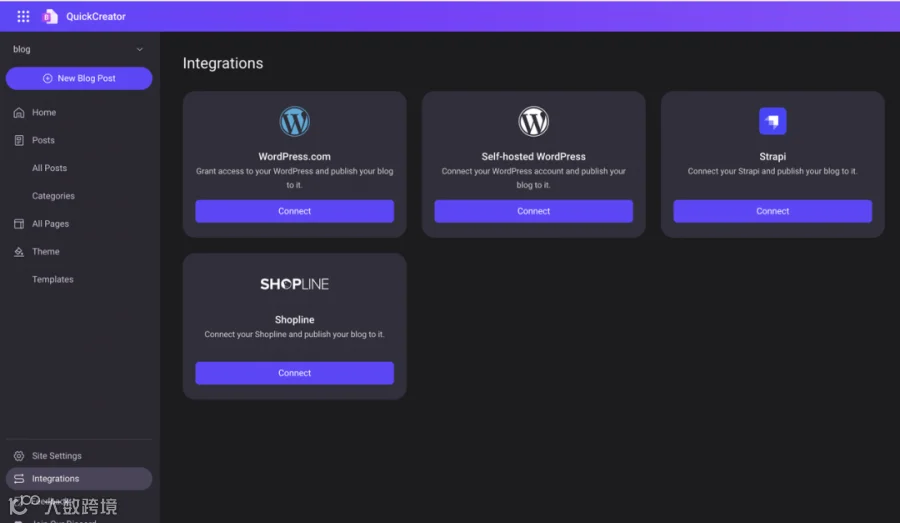Click the Theme paint icon
Screen dimensions: 900x523
[19, 251]
